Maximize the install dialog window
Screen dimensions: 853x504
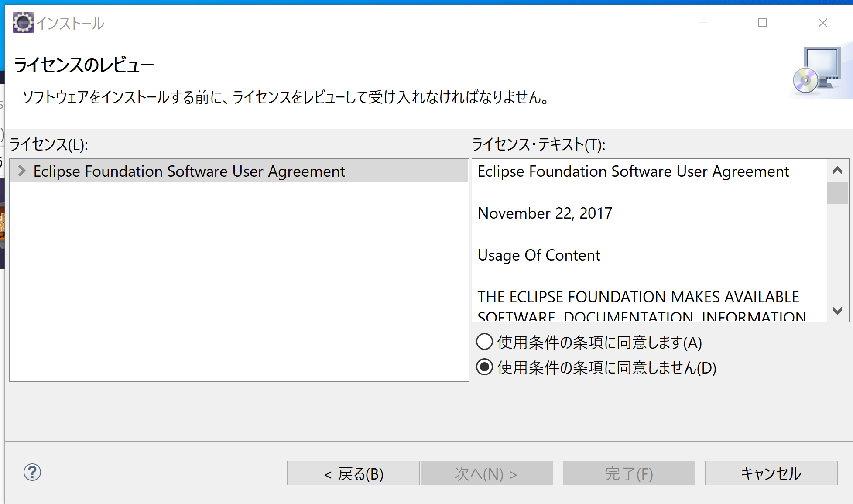[763, 23]
